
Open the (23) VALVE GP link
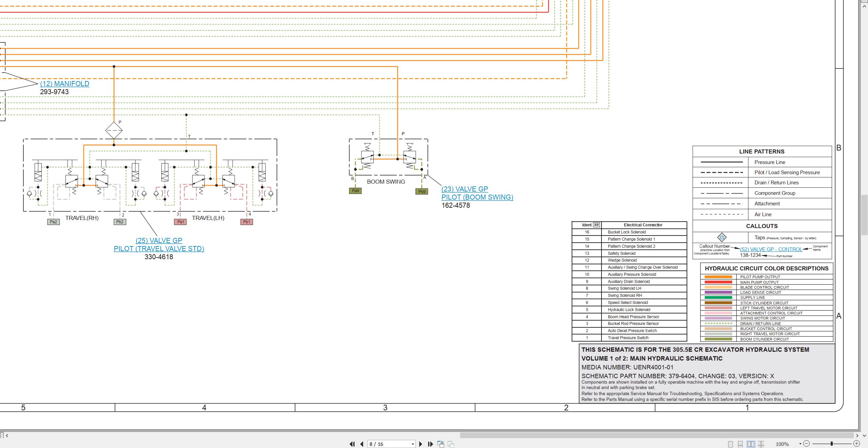pyautogui.click(x=465, y=189)
